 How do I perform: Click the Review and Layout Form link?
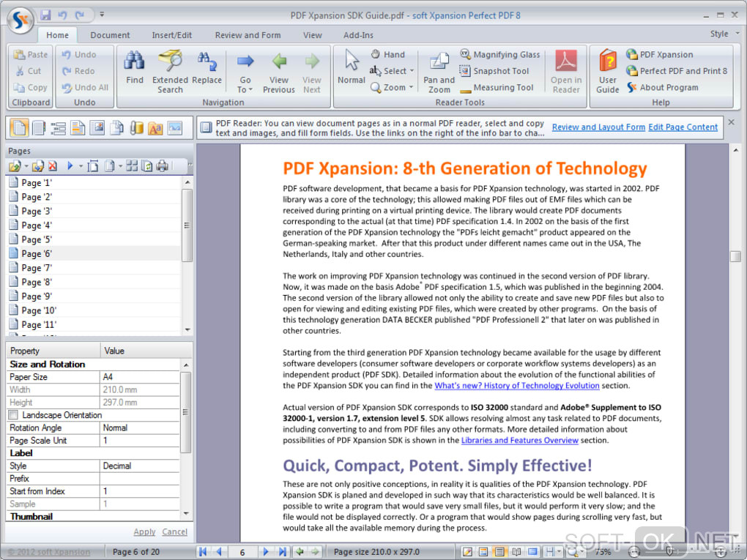598,127
